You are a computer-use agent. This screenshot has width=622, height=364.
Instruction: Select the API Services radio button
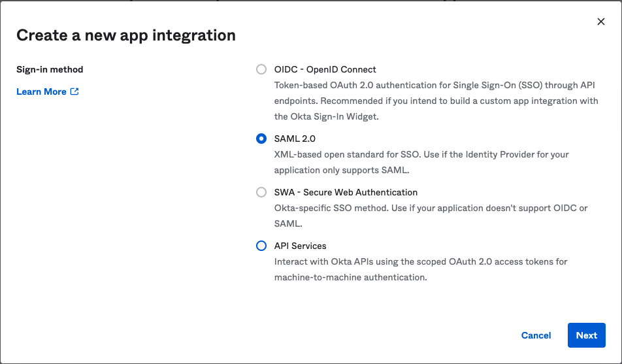click(261, 246)
